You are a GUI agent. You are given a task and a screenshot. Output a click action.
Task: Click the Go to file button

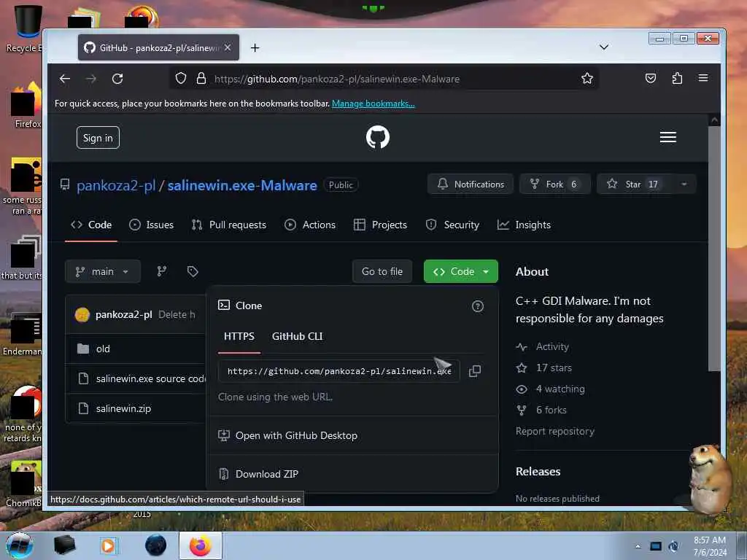pos(382,271)
